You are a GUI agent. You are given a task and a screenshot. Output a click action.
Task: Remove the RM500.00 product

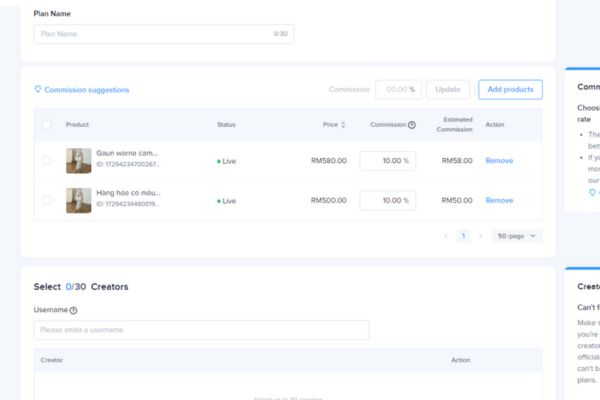[499, 200]
